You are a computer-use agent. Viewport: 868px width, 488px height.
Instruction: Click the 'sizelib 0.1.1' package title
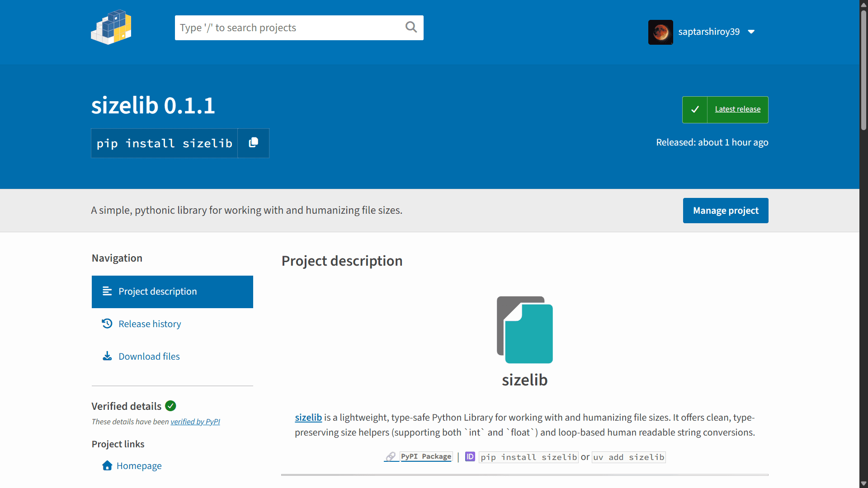click(x=153, y=105)
